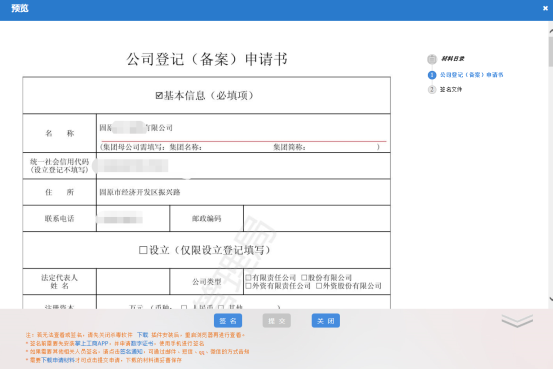Click the 住所 label cell
554x370 pixels.
pyautogui.click(x=59, y=192)
